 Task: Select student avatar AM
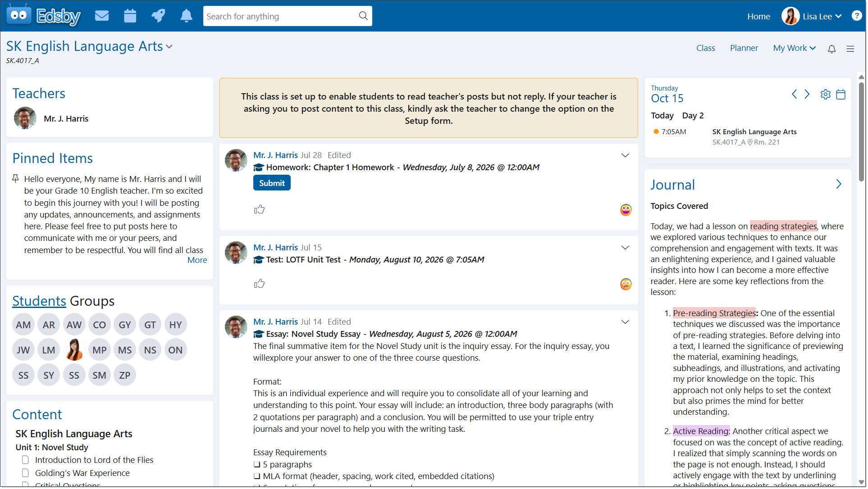click(23, 325)
